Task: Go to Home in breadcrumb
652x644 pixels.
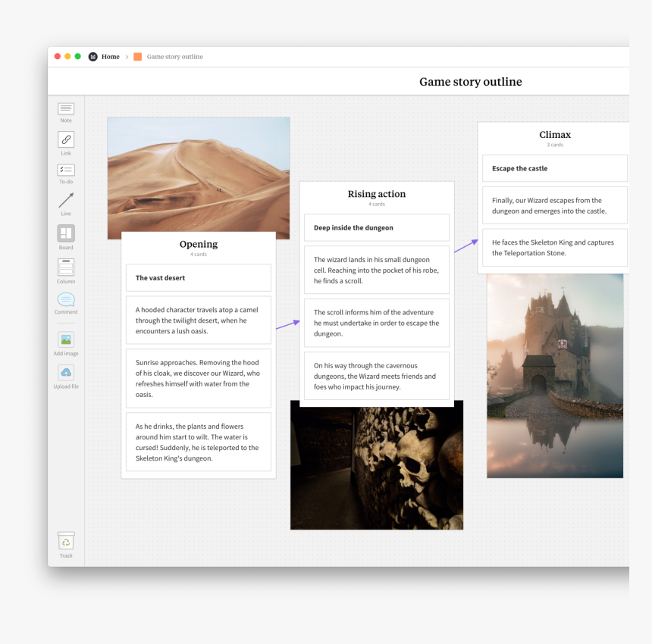Action: point(110,57)
